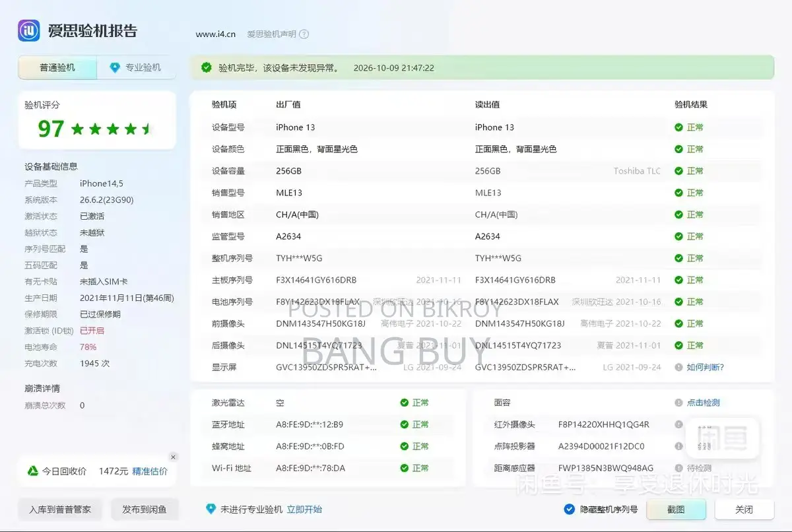
Task: Click the 正常 check icon in 销售型号 row
Action: click(x=678, y=193)
